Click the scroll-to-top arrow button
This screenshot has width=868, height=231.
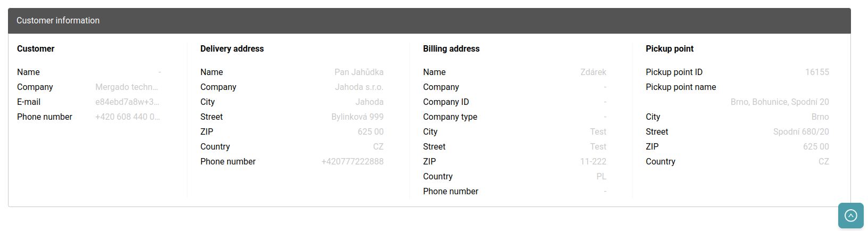point(850,216)
